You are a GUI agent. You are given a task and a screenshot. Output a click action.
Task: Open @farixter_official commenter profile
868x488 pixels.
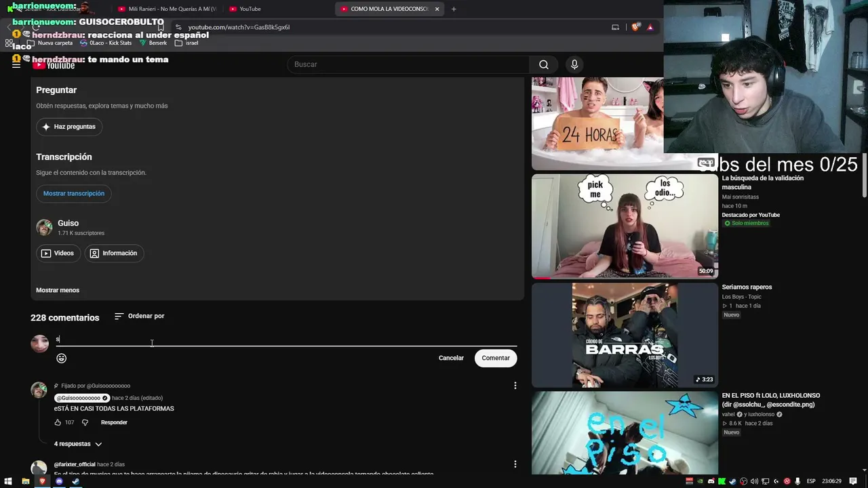(x=75, y=464)
